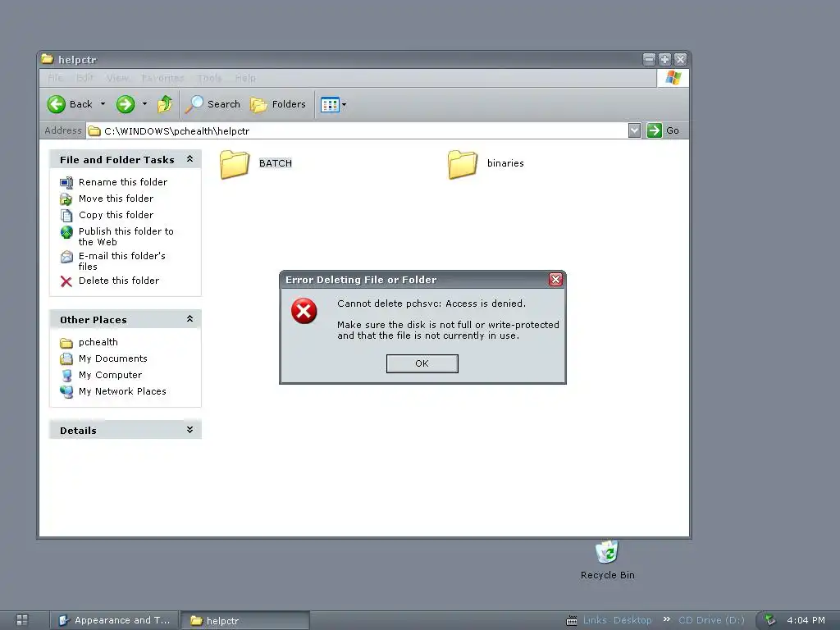Image resolution: width=840 pixels, height=630 pixels.
Task: Click E-mail this folder's files
Action: (121, 261)
